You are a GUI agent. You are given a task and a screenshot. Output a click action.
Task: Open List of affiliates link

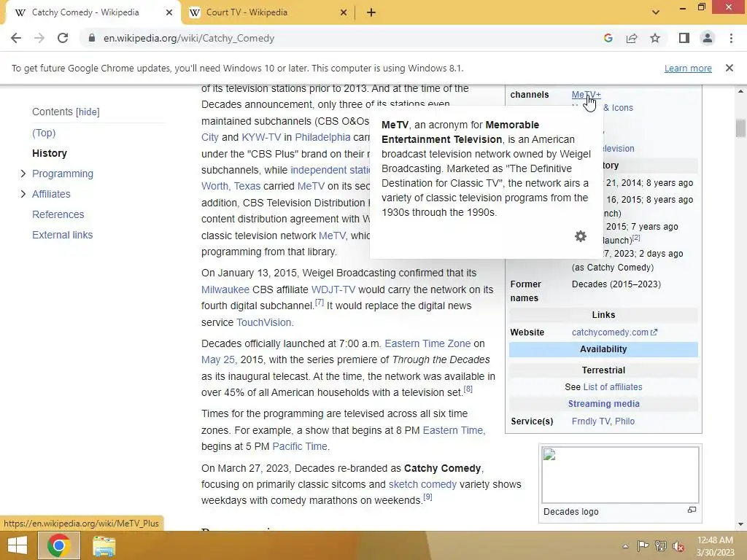coord(613,387)
